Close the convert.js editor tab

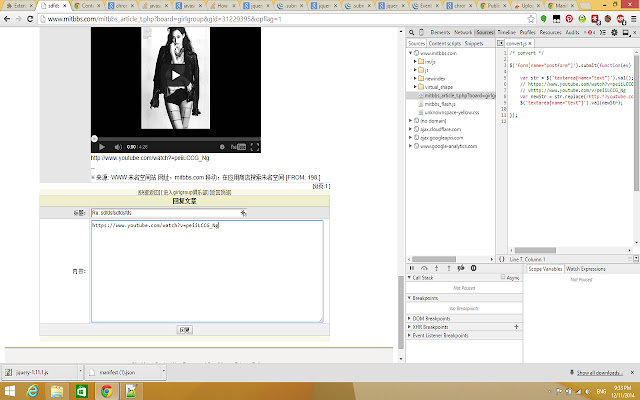530,43
